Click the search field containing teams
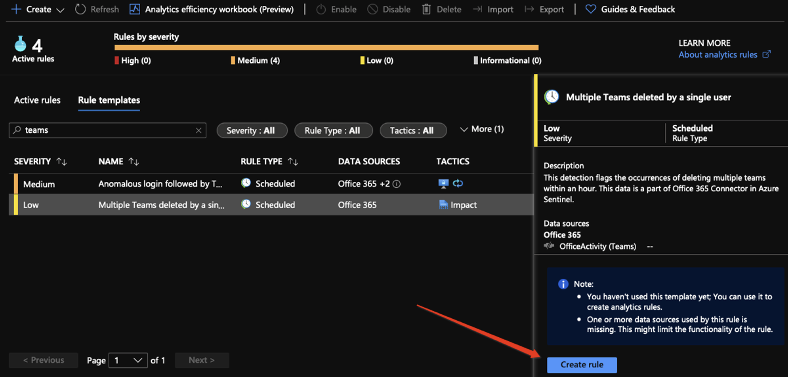Screen dimensions: 788x377 click(x=108, y=130)
